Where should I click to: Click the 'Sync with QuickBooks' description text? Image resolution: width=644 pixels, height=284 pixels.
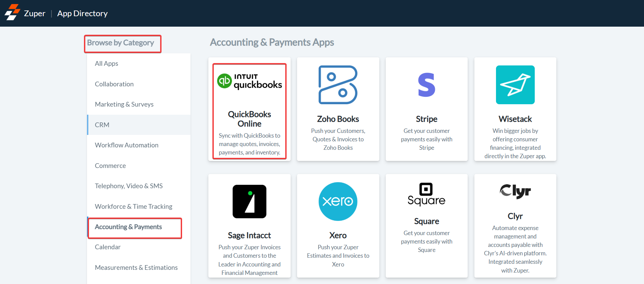point(250,144)
